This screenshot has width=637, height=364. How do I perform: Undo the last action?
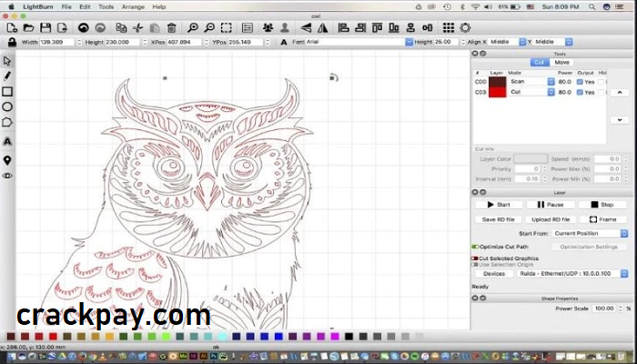click(84, 27)
